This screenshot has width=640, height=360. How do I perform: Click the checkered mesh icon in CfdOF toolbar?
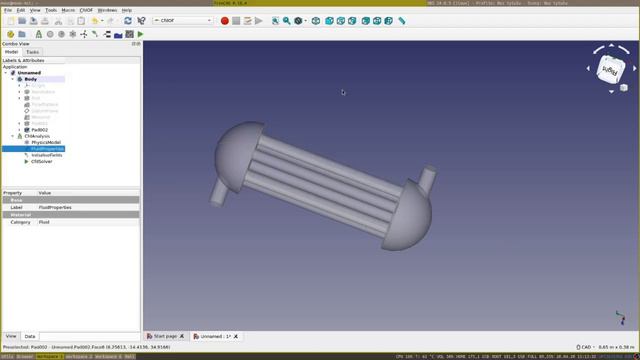(129, 34)
